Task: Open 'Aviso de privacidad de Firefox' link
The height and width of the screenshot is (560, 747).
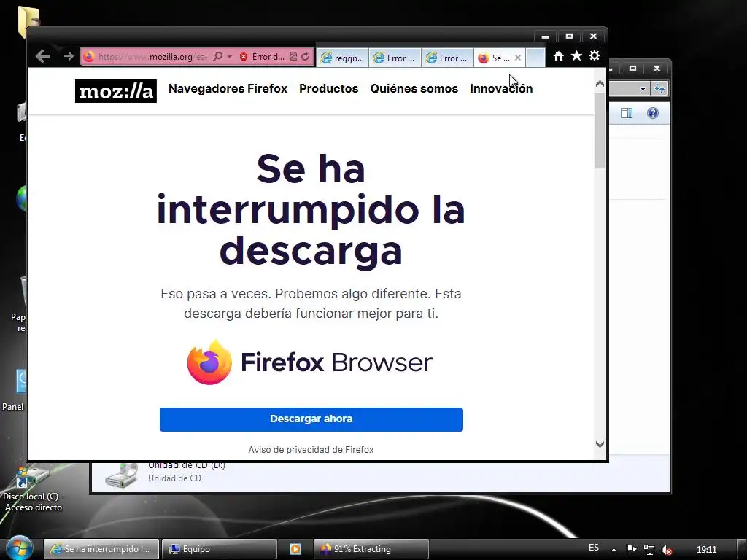Action: [x=311, y=449]
